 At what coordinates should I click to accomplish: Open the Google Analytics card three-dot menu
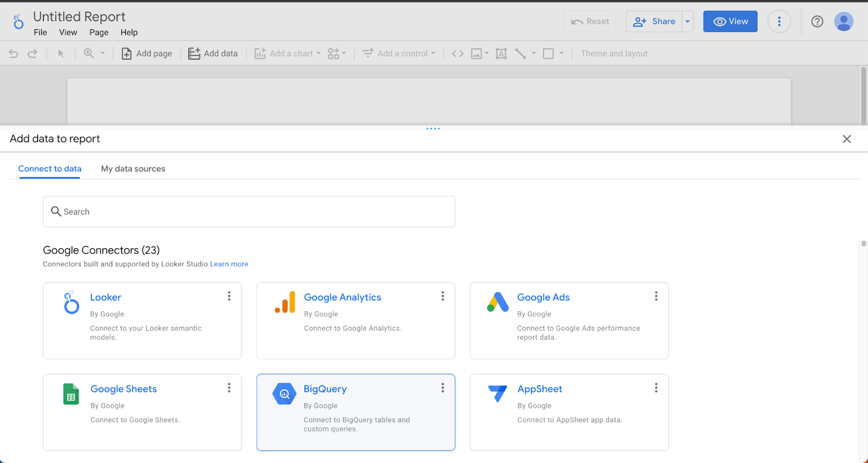coord(443,296)
